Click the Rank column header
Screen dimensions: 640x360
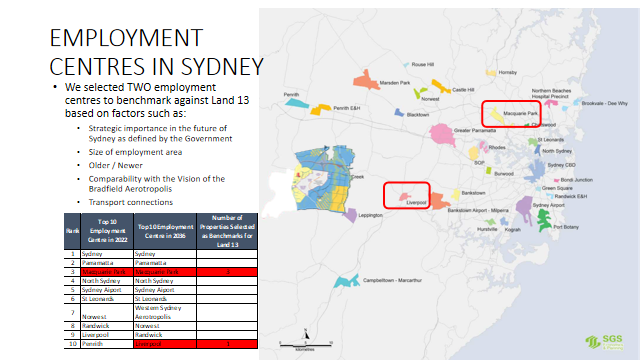tap(72, 231)
